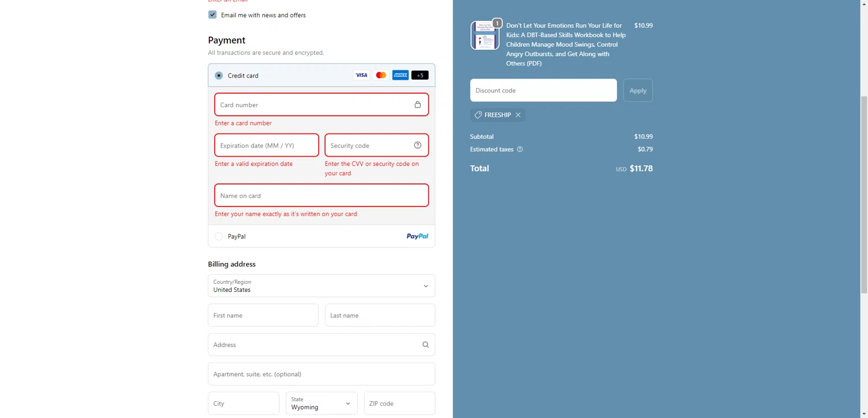Open the State dropdown showing Wyoming
Image resolution: width=868 pixels, height=418 pixels.
click(x=322, y=404)
